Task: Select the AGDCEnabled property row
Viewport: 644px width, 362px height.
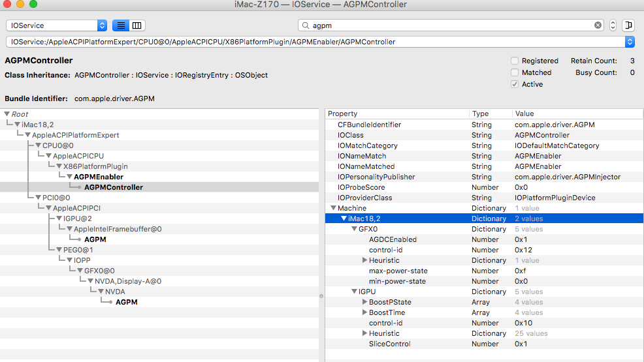Action: [484, 239]
